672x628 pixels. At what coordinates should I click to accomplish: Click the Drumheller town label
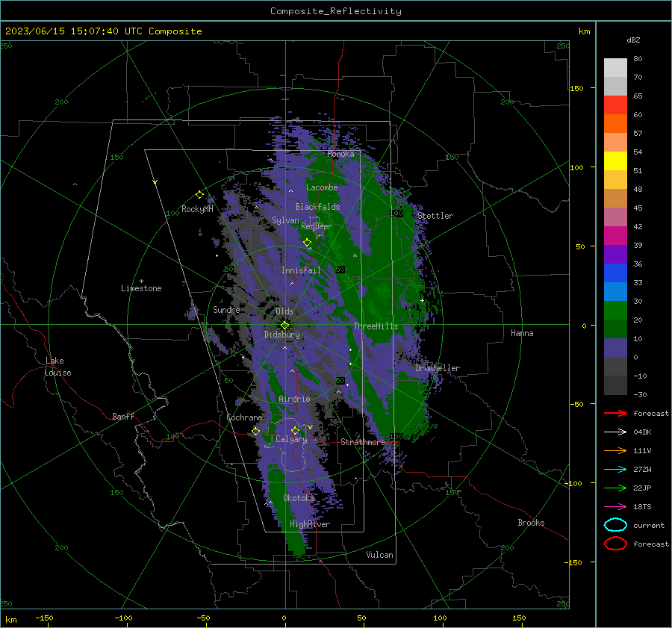(438, 368)
